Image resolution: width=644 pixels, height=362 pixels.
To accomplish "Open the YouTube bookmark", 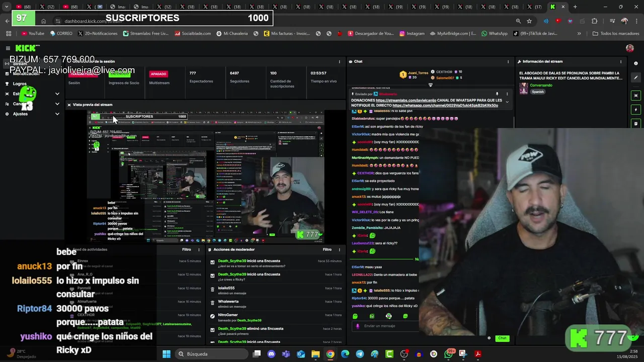I will click(33, 34).
